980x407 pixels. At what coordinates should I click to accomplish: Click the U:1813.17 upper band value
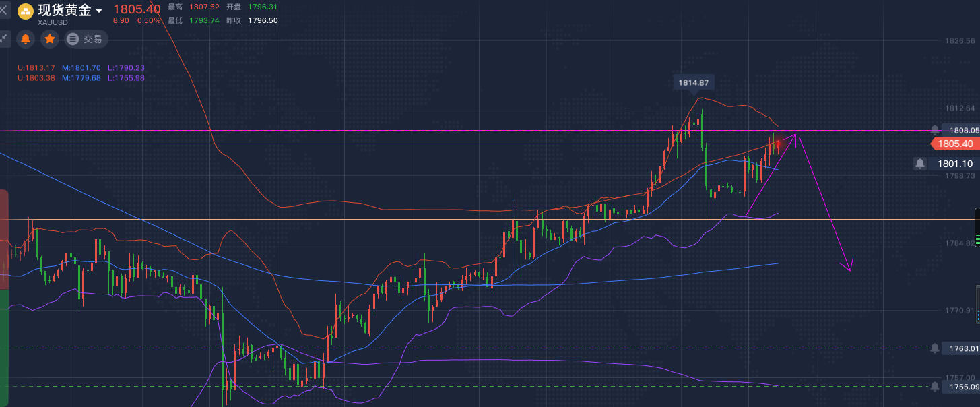[37, 68]
